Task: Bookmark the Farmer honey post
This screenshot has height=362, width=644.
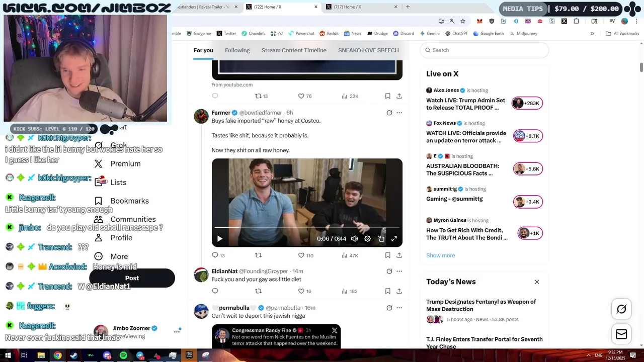Action: pyautogui.click(x=387, y=255)
